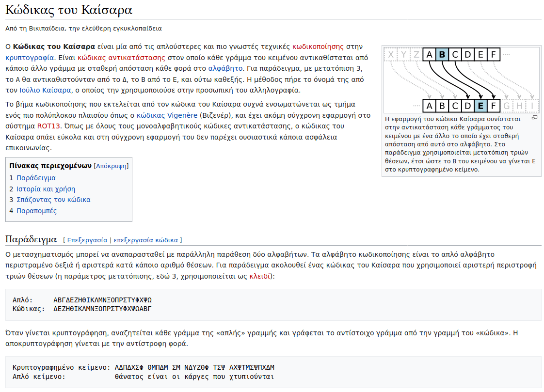Select the page title Κώδικας του Καίσαρα
This screenshot has width=544, height=392.
tap(69, 10)
